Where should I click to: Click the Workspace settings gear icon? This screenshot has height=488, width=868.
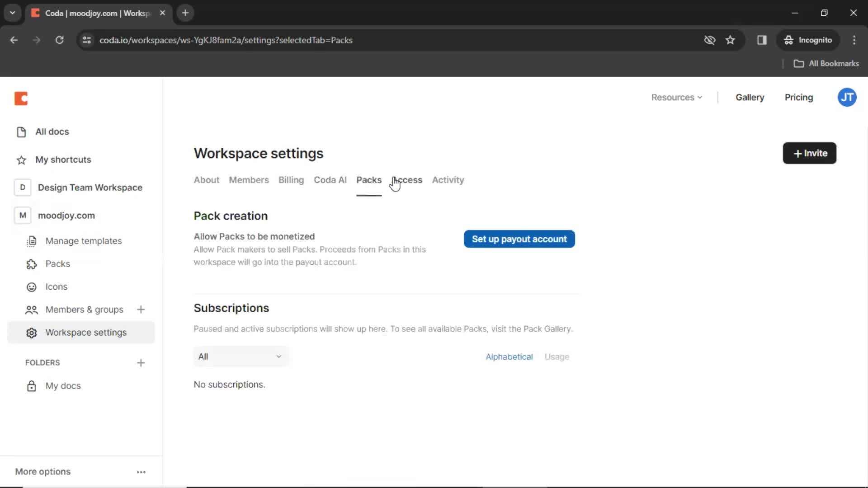[x=31, y=333]
